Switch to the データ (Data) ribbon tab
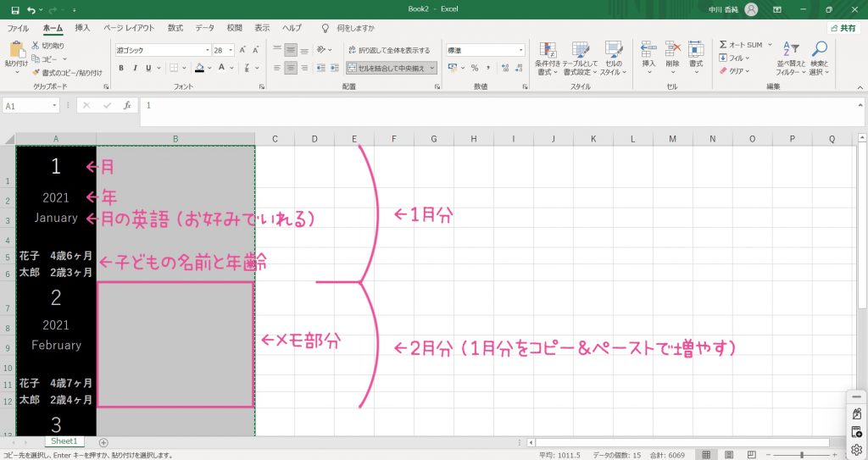This screenshot has width=868, height=460. [204, 28]
